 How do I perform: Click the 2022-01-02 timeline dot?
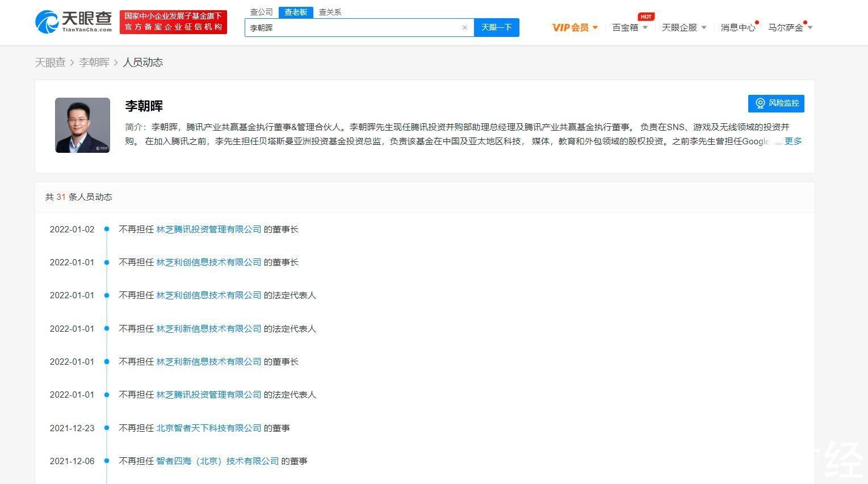[106, 230]
